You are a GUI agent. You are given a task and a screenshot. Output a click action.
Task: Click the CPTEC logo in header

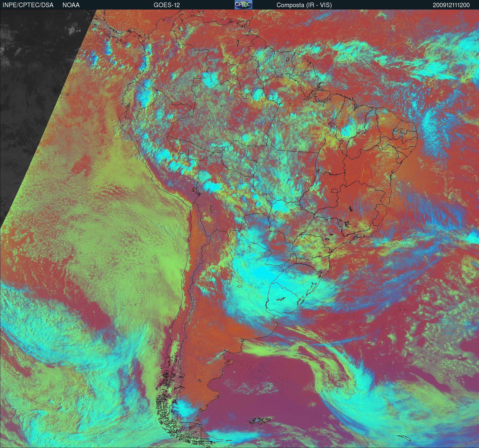click(243, 5)
